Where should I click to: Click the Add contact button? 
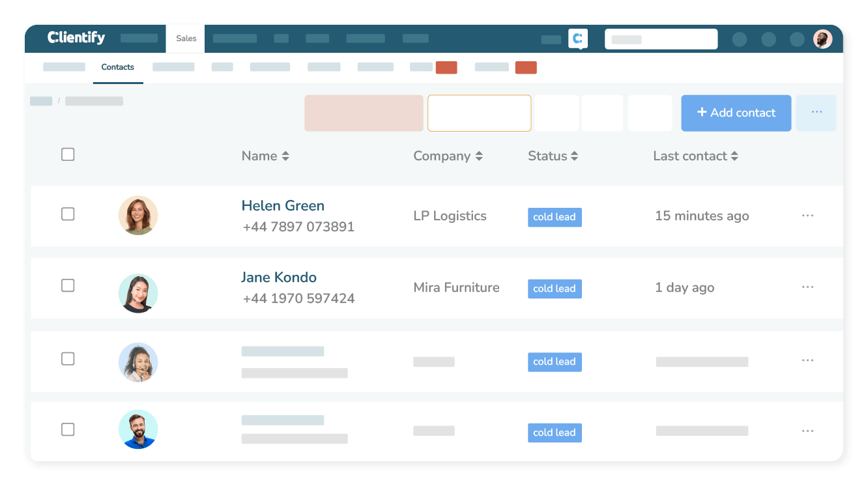(736, 113)
